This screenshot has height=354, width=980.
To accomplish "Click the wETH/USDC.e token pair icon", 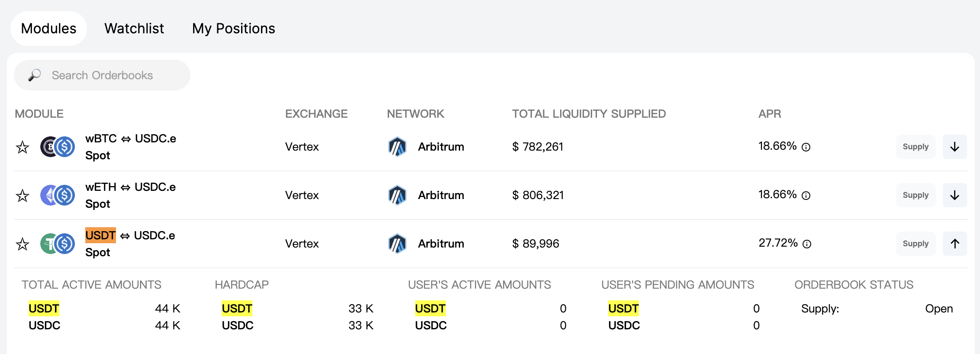I will click(x=58, y=196).
